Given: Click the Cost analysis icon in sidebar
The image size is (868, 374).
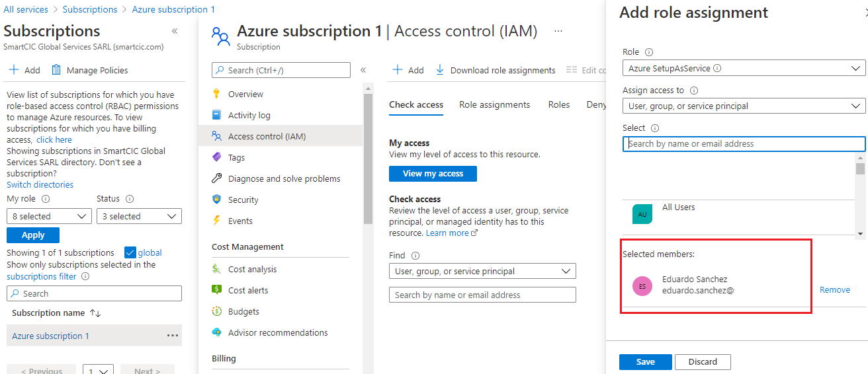Looking at the screenshot, I should pyautogui.click(x=216, y=269).
